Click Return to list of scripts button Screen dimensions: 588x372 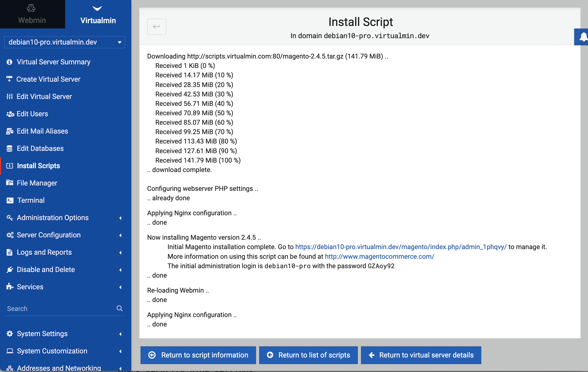click(x=308, y=355)
